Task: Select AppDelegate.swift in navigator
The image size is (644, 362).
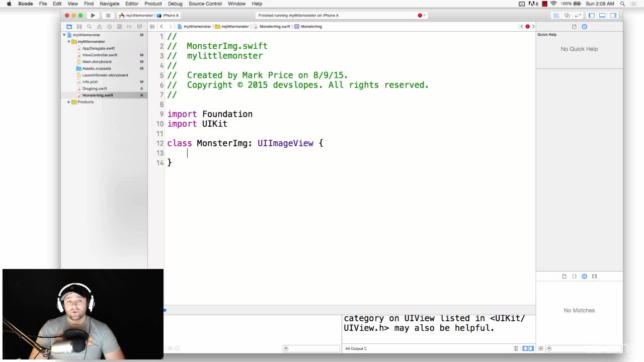Action: click(x=99, y=48)
